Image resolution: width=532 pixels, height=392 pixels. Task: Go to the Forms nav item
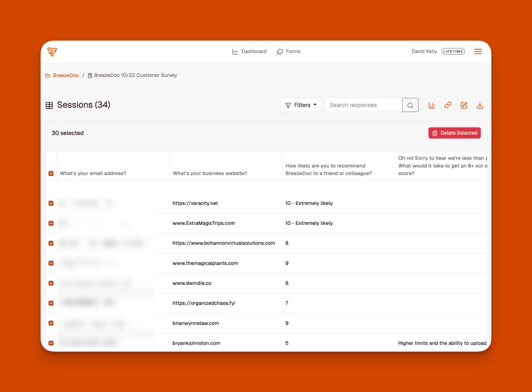pyautogui.click(x=289, y=51)
